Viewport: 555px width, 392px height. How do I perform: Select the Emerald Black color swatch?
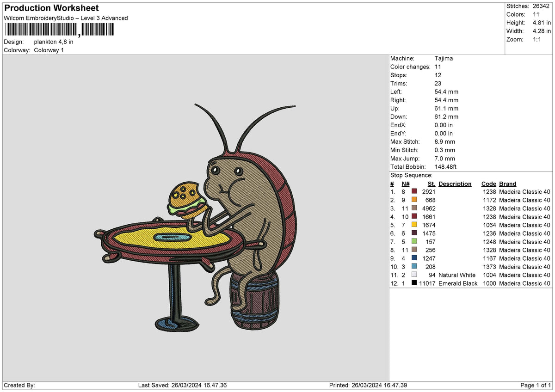pos(414,283)
